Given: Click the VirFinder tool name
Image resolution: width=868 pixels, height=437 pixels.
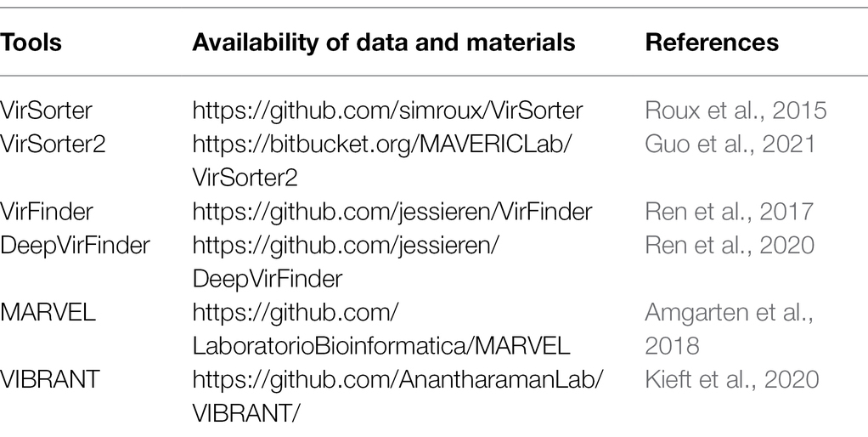Looking at the screenshot, I should pos(47,212).
